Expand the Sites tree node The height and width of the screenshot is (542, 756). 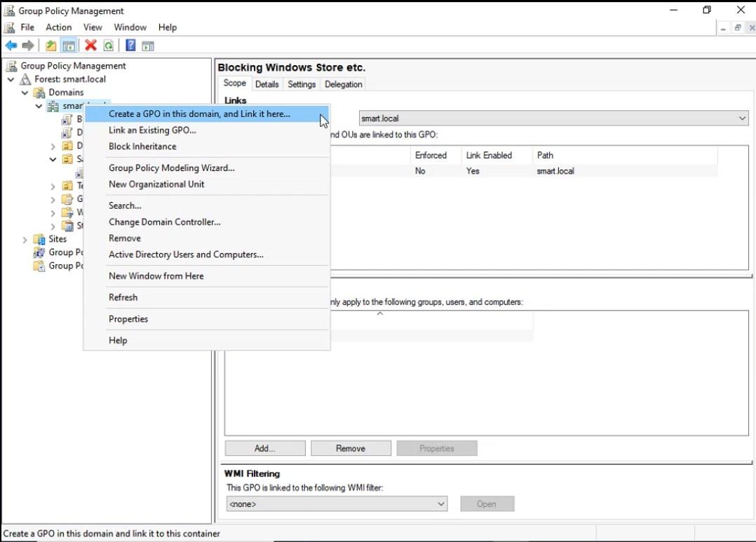click(x=25, y=239)
